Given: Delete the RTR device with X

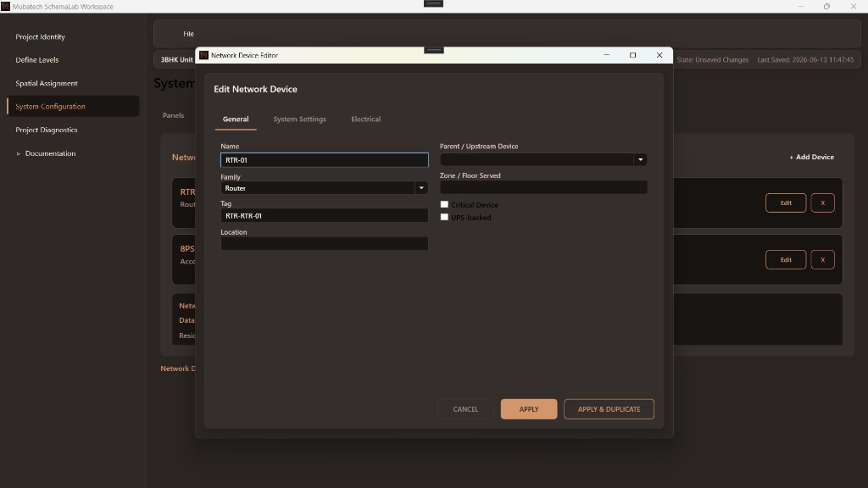Looking at the screenshot, I should pos(822,203).
